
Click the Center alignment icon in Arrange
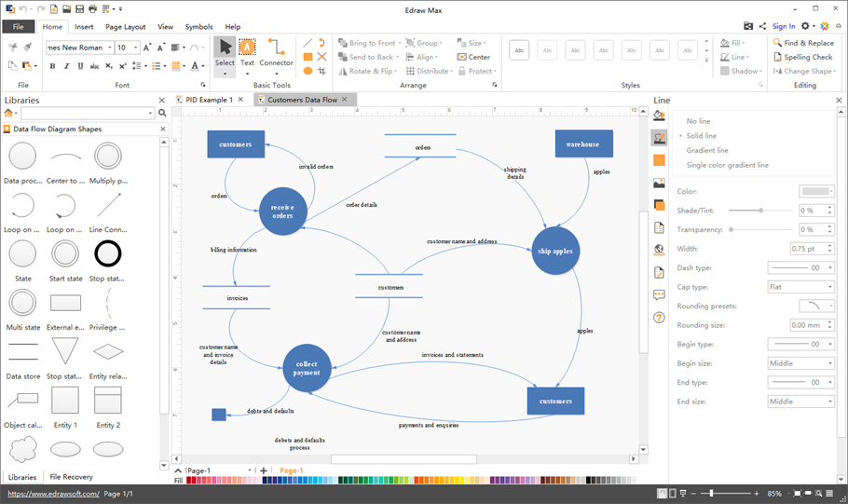[473, 57]
